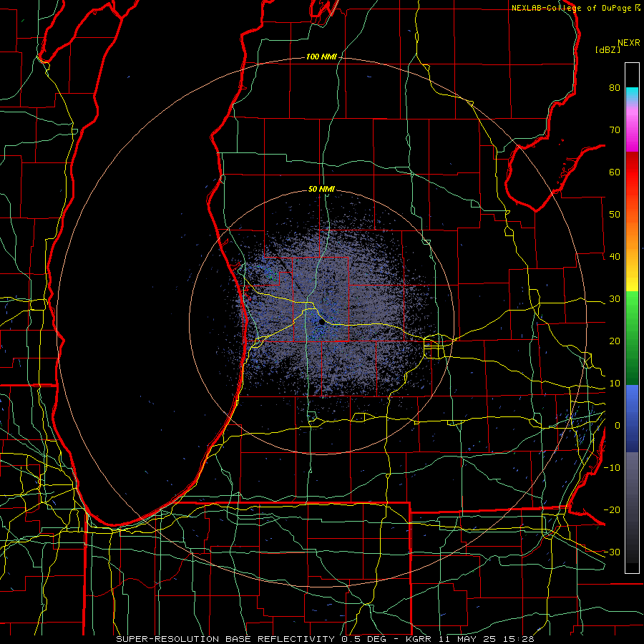Click the "[dBZ]" unit label

(608, 49)
